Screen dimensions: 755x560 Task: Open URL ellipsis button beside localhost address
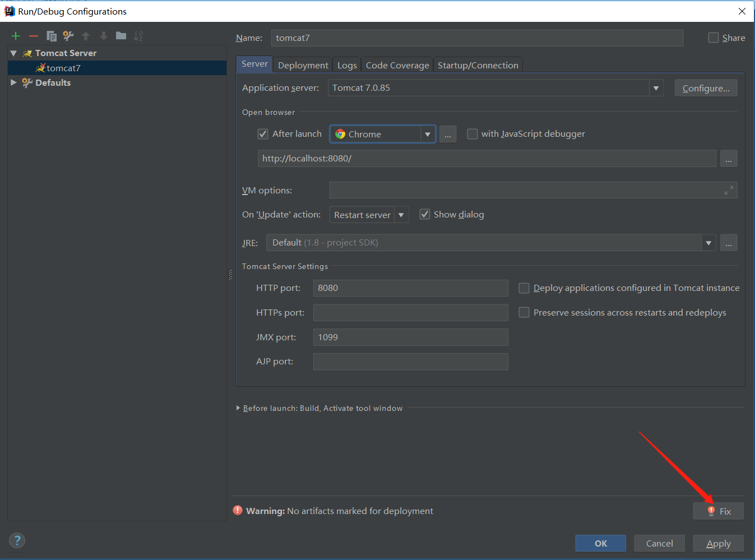(729, 159)
